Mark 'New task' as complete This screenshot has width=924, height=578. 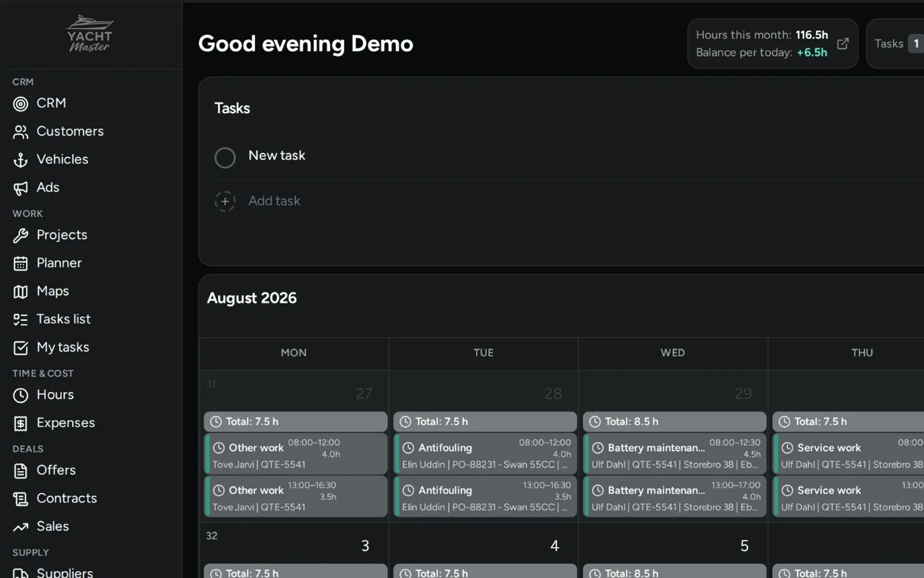[x=225, y=158]
